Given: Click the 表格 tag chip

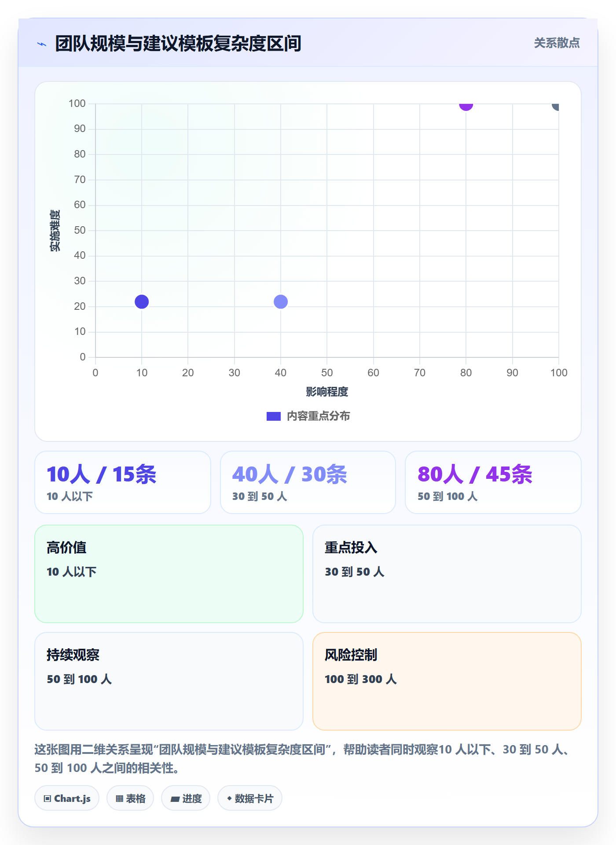Looking at the screenshot, I should tap(130, 798).
